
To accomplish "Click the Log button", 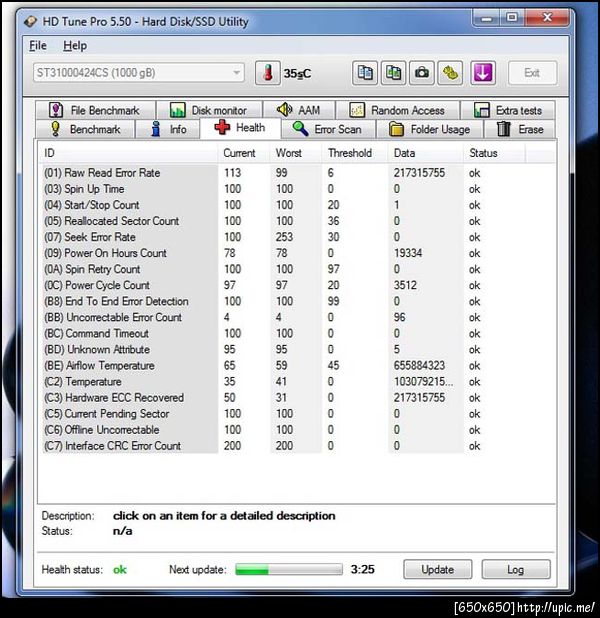I will pyautogui.click(x=516, y=570).
